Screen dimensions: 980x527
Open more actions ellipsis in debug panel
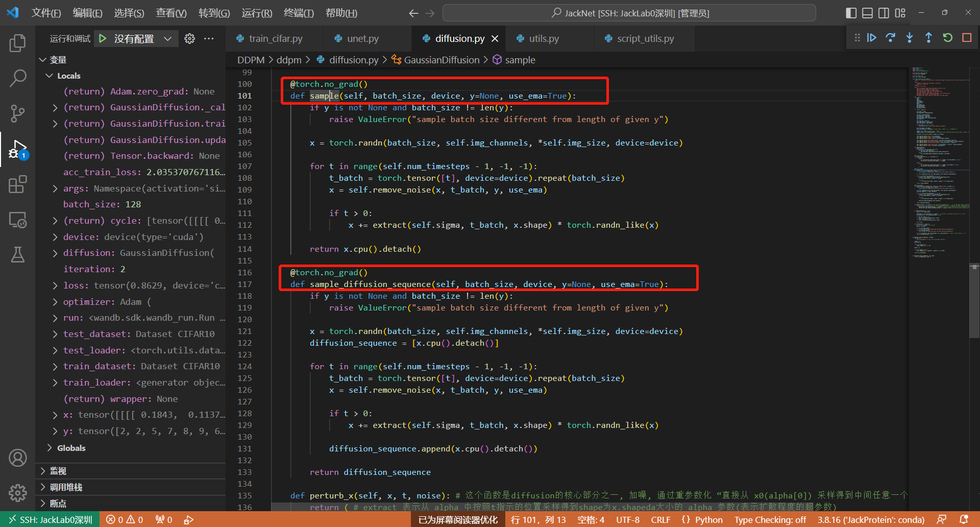tap(209, 38)
